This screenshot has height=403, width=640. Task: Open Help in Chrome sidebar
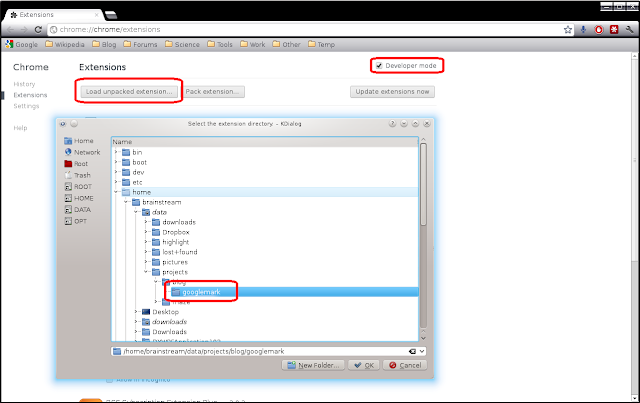pyautogui.click(x=20, y=128)
